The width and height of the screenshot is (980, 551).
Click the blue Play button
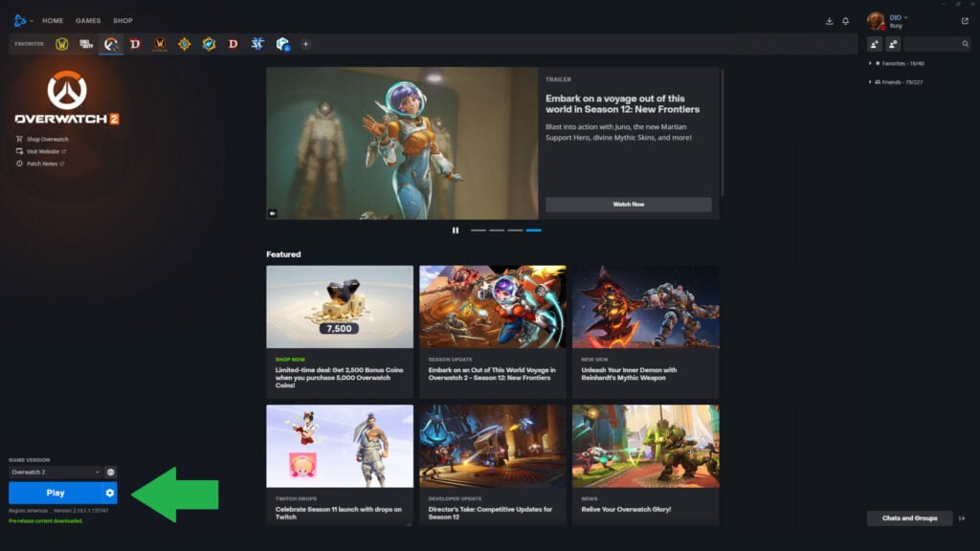pos(57,493)
